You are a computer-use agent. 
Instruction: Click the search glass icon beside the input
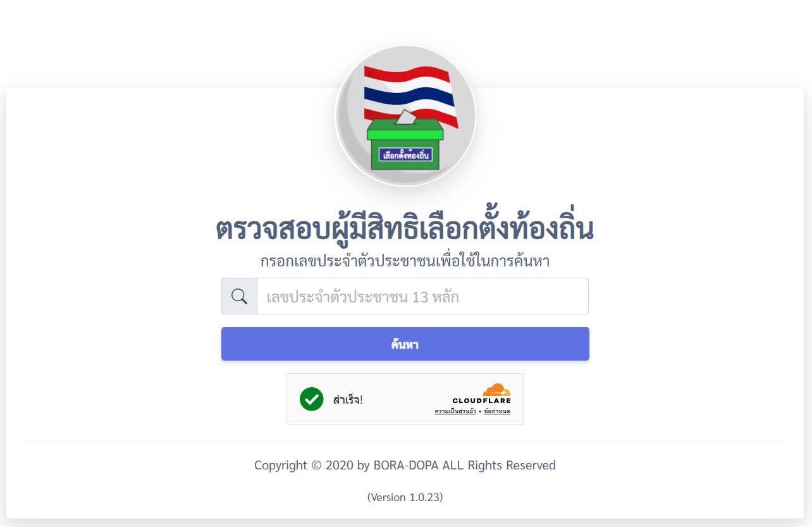coord(239,295)
